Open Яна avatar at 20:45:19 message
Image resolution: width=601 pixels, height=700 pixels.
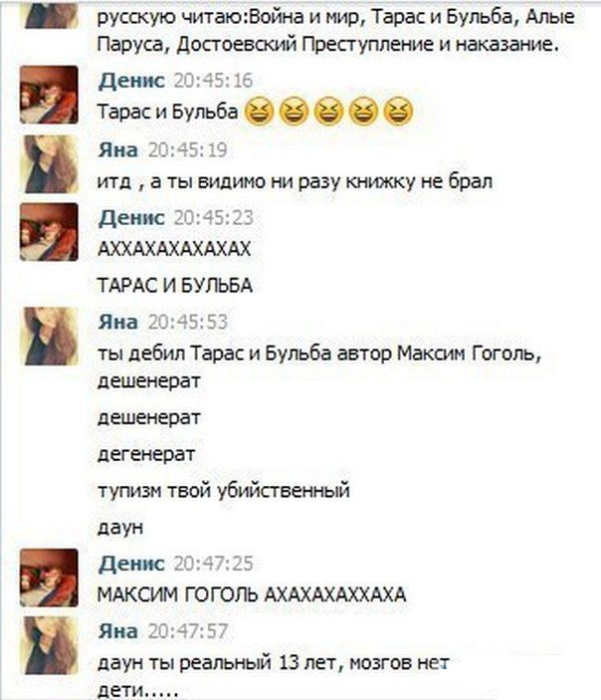pos(49,164)
